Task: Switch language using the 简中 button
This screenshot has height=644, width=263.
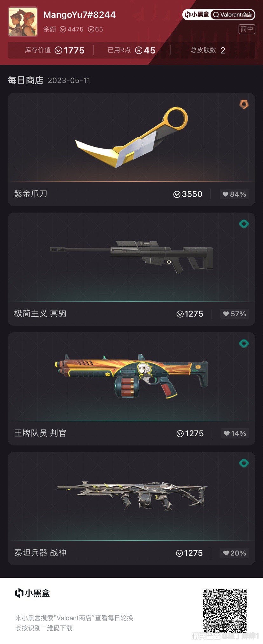Action: click(247, 29)
